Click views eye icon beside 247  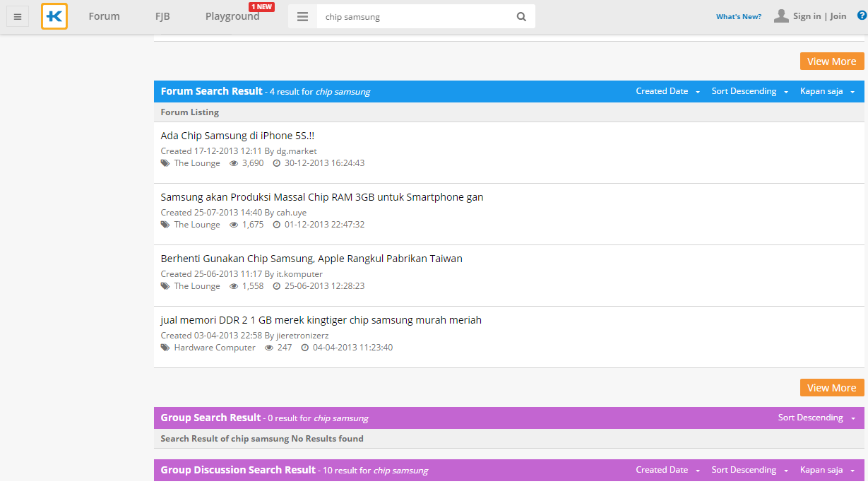[x=269, y=348]
